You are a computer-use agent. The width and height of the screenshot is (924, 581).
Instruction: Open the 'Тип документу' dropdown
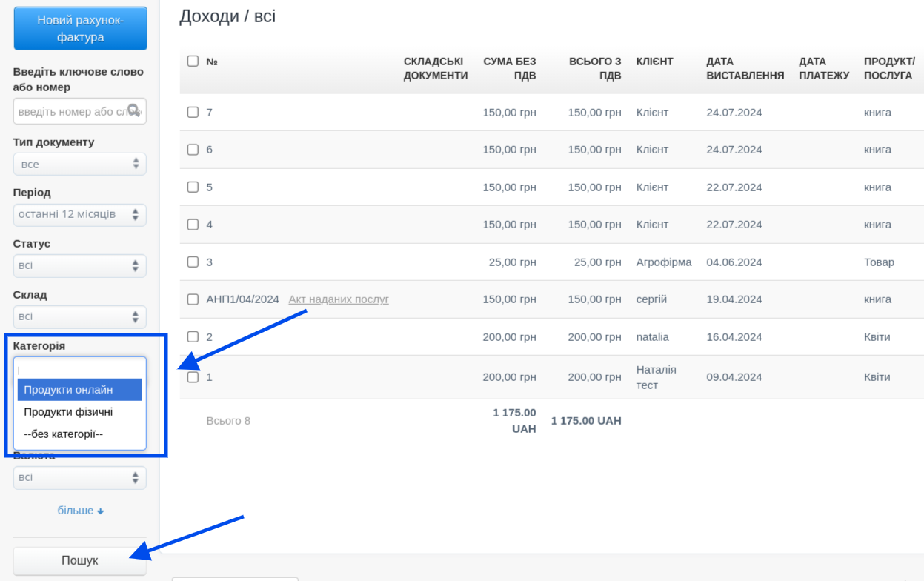(x=79, y=164)
